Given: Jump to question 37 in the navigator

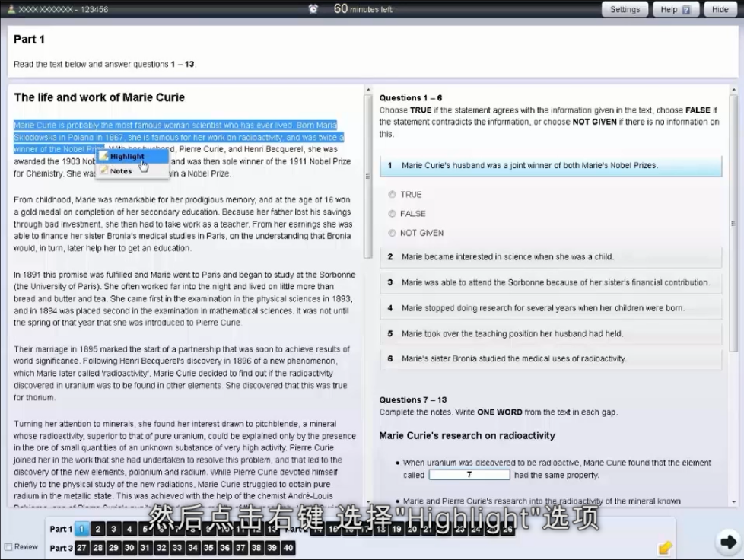Looking at the screenshot, I should [x=240, y=548].
